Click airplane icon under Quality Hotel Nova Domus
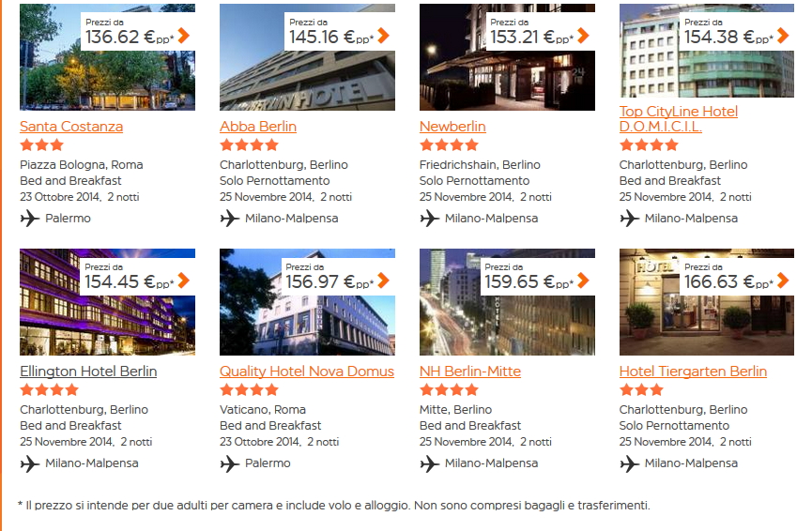812x531 pixels. click(x=230, y=463)
